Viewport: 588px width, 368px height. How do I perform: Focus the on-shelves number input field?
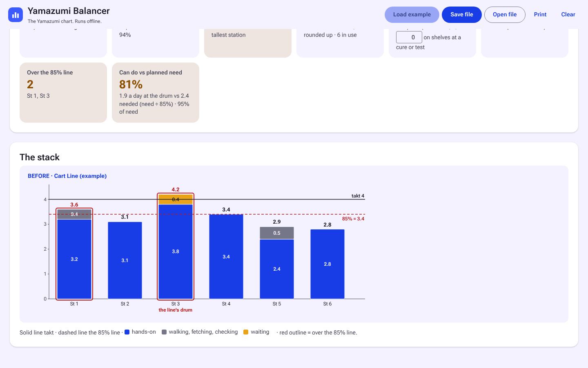(409, 37)
